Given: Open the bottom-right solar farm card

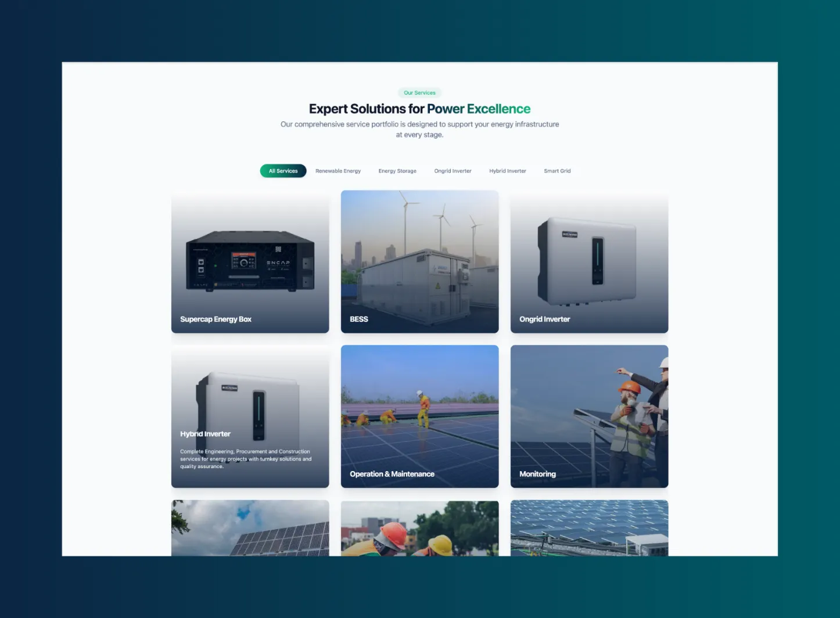Looking at the screenshot, I should [x=589, y=528].
